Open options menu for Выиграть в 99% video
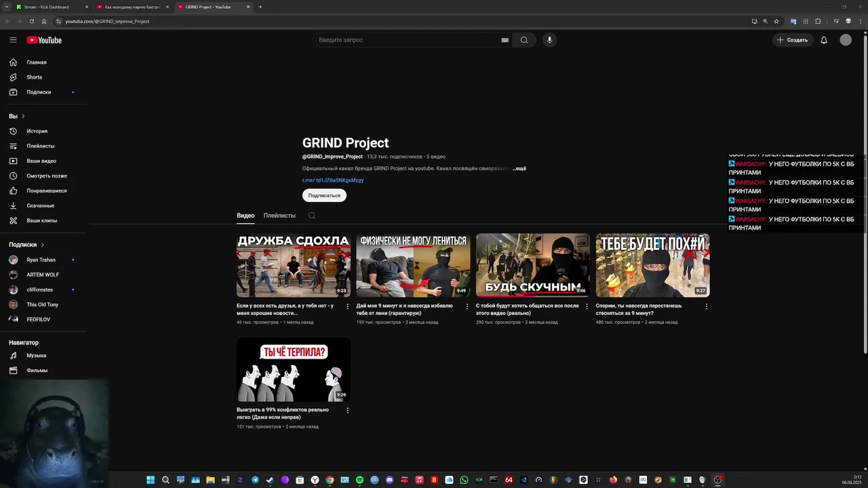The height and width of the screenshot is (488, 868). pos(348,410)
